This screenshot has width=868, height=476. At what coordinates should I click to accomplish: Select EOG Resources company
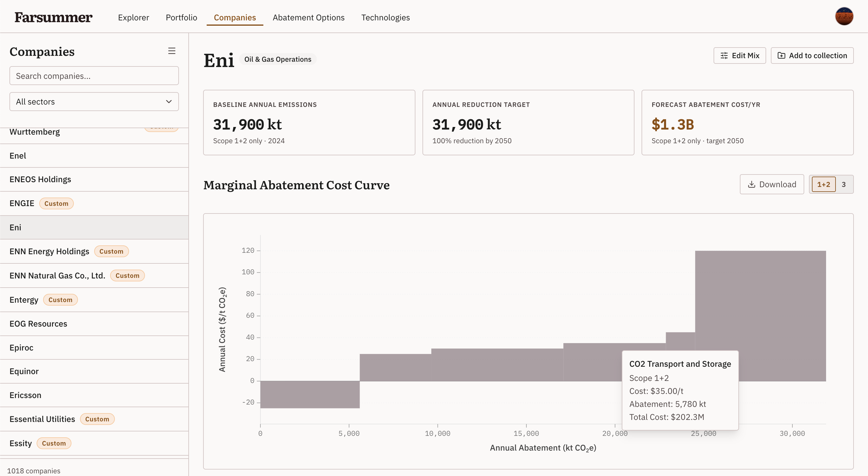pyautogui.click(x=94, y=324)
